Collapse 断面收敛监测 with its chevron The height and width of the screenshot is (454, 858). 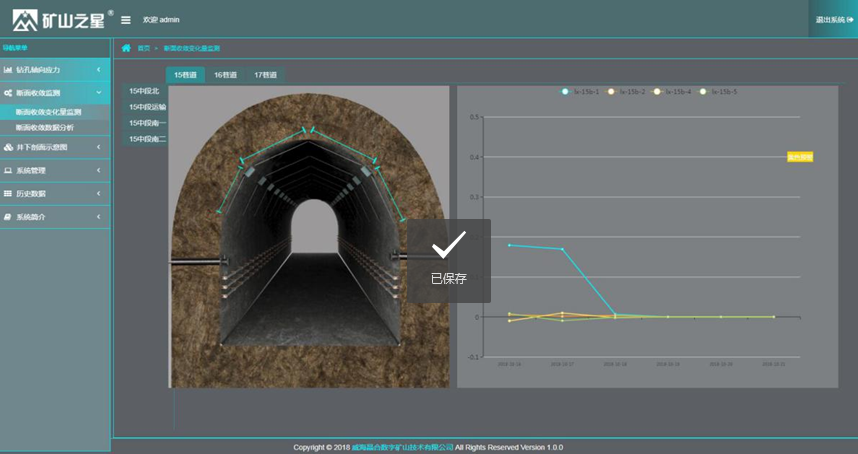(x=98, y=93)
